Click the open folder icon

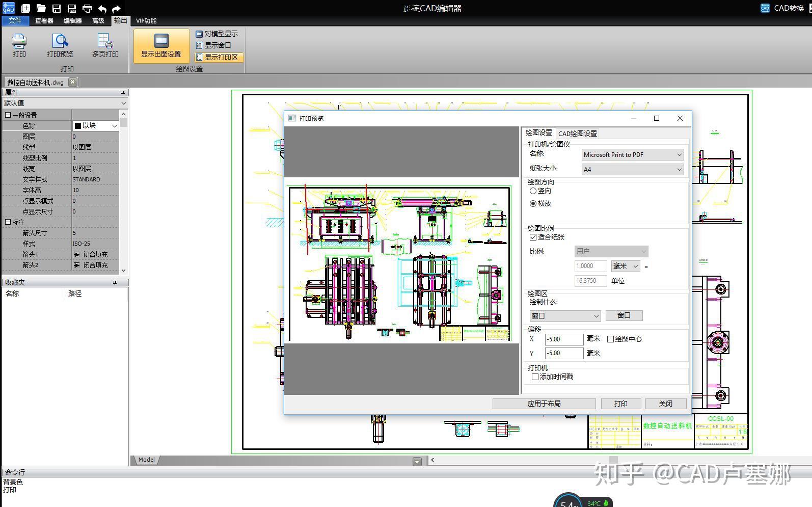(41, 8)
